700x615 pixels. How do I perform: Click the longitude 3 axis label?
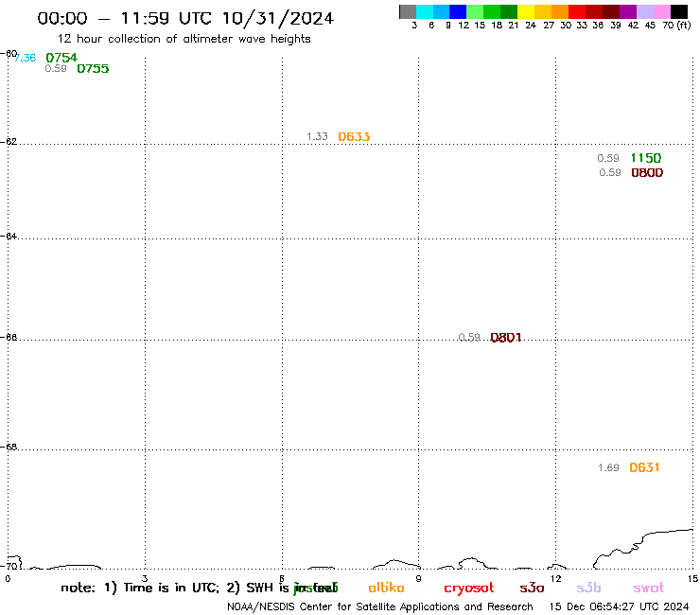pyautogui.click(x=145, y=579)
